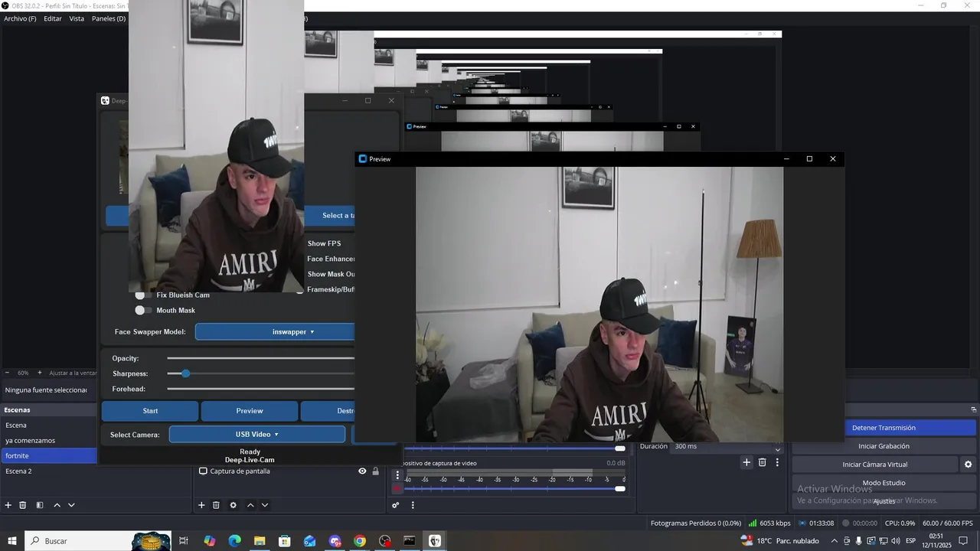This screenshot has height=551, width=980.
Task: Open the Archivo (F) menu
Action: tap(20, 18)
